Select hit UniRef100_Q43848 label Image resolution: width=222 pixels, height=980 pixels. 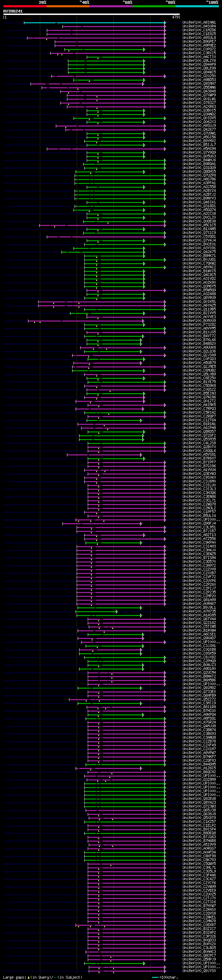tap(199, 91)
